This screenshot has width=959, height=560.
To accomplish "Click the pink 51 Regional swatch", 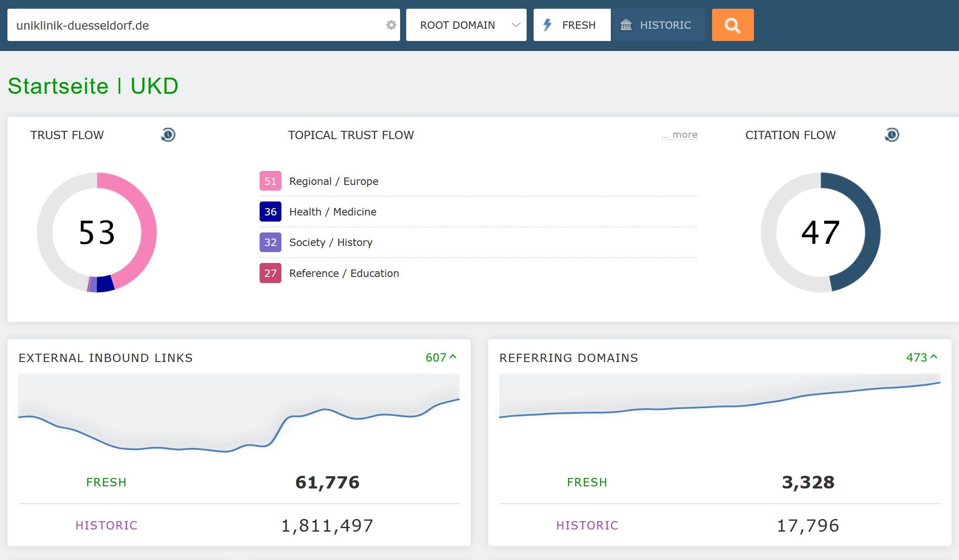I will [x=271, y=181].
